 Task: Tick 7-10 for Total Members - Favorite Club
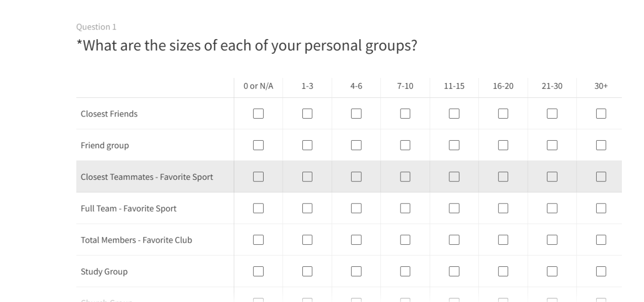coord(405,240)
